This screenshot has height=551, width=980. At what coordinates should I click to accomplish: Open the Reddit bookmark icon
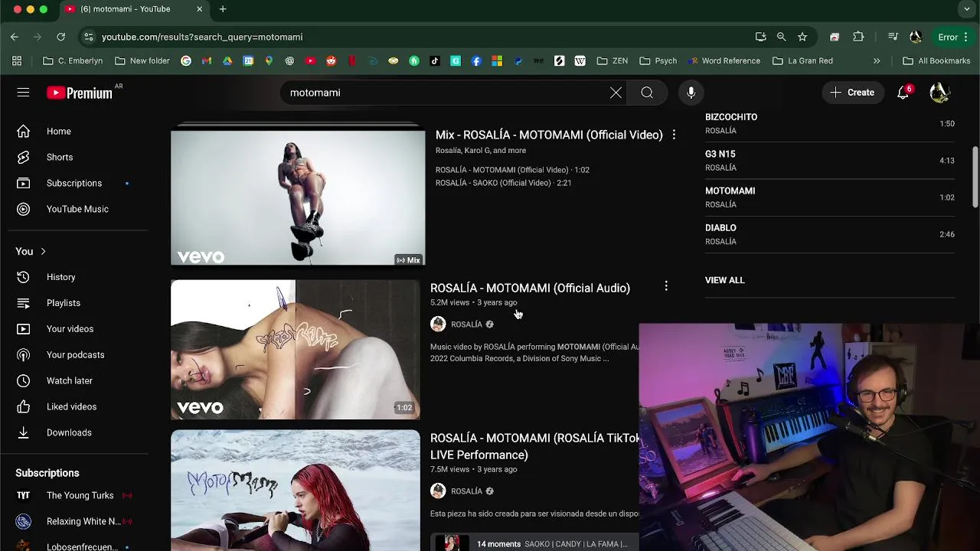pos(331,60)
